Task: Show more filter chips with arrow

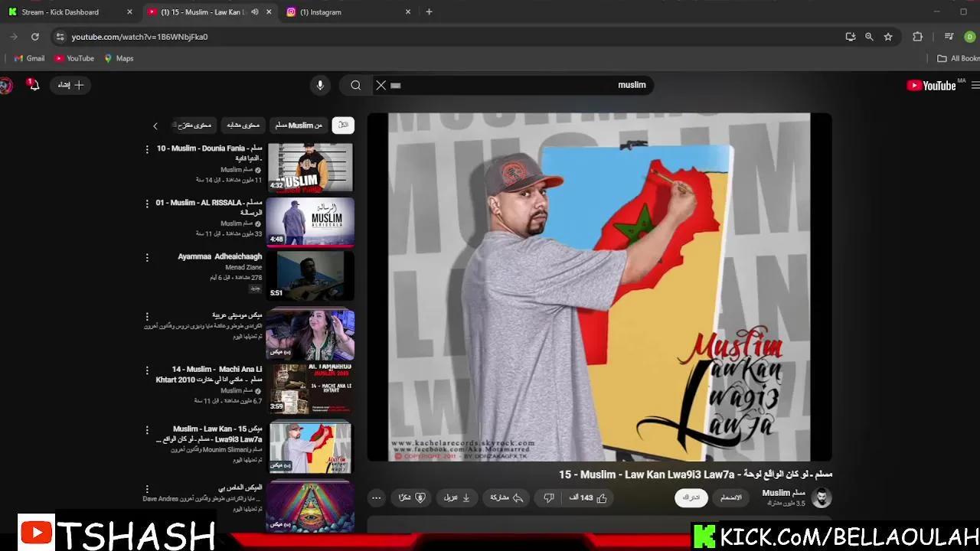Action: click(x=155, y=126)
